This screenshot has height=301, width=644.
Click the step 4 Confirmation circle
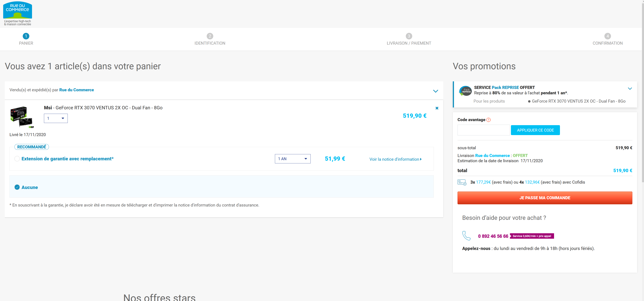[x=607, y=36]
